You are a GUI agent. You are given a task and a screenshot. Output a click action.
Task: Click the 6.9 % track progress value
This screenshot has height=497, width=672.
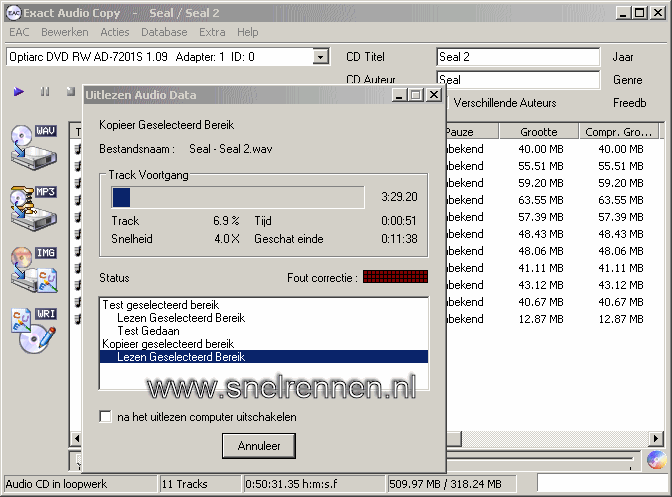pyautogui.click(x=226, y=221)
